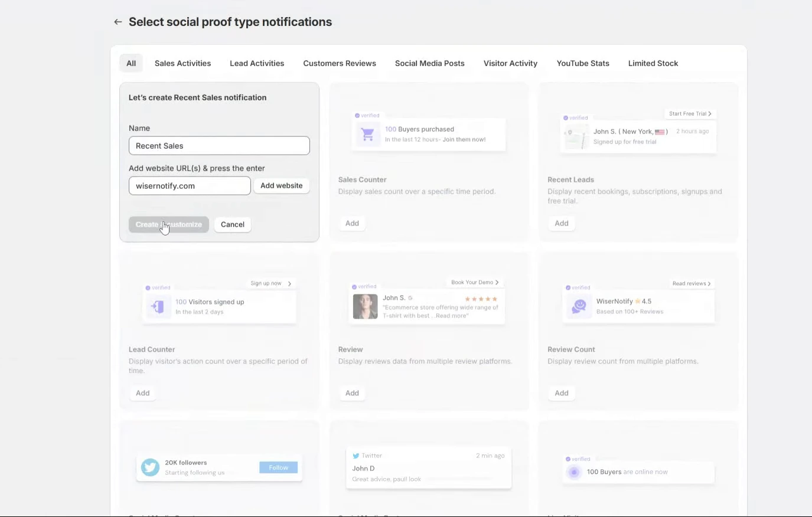Click the Read more link in John S. review
Viewport: 812px width, 517px height.
(x=452, y=316)
